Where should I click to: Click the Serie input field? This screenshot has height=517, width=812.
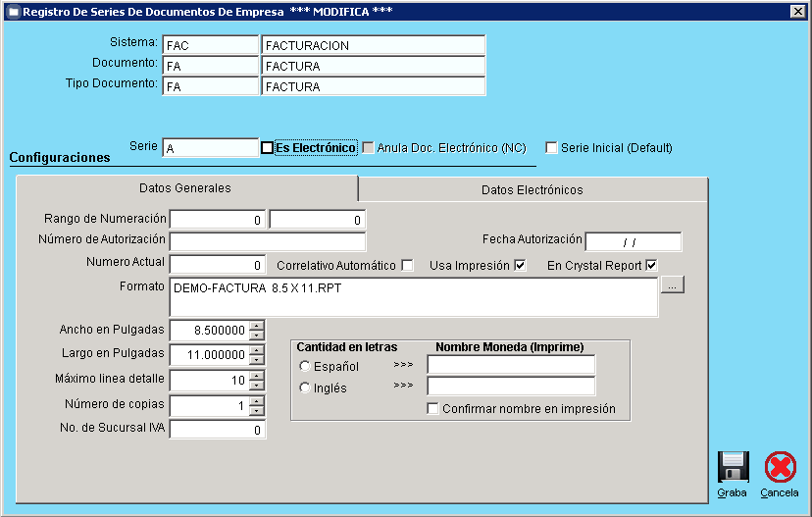coord(210,148)
